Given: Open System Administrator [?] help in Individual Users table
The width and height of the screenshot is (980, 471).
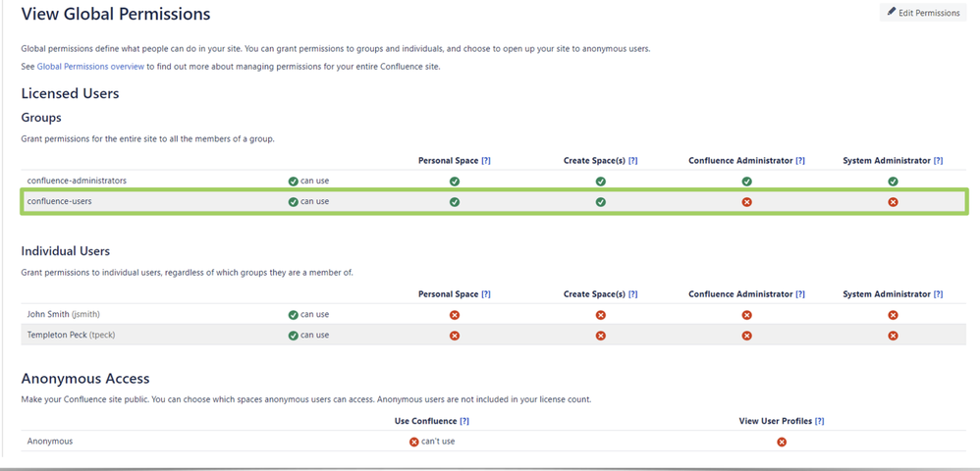Looking at the screenshot, I should 938,294.
